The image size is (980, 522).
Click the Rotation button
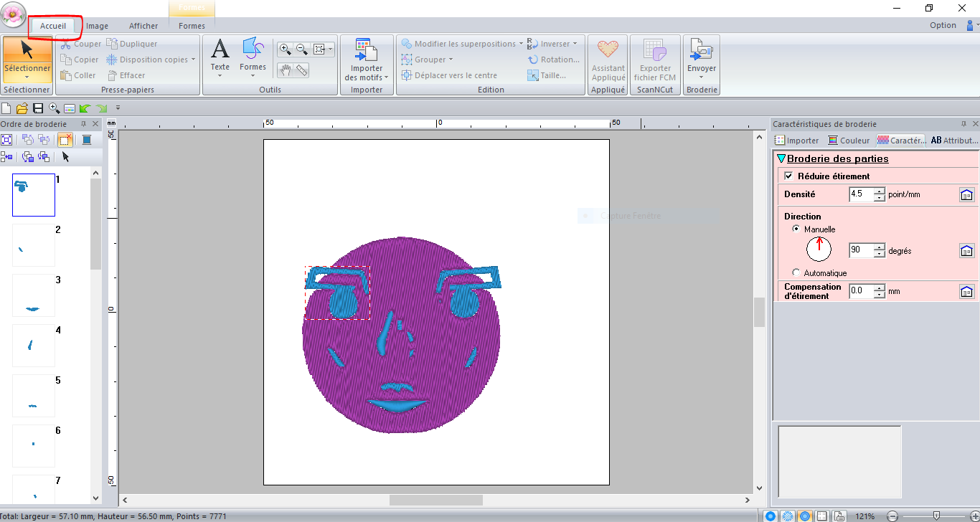tap(554, 60)
